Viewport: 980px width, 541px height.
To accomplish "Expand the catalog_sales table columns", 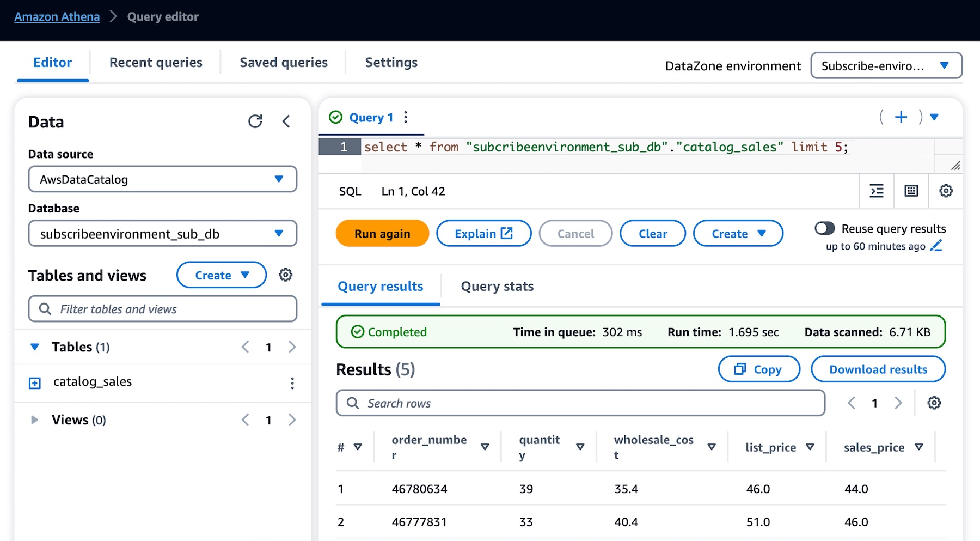I will [x=35, y=383].
